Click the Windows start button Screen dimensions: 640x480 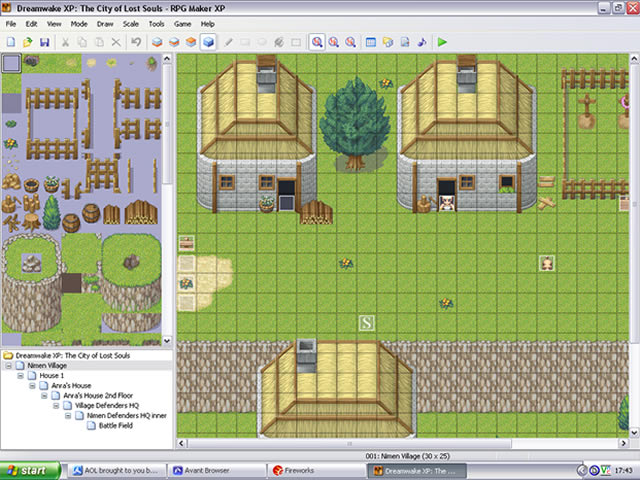click(30, 470)
